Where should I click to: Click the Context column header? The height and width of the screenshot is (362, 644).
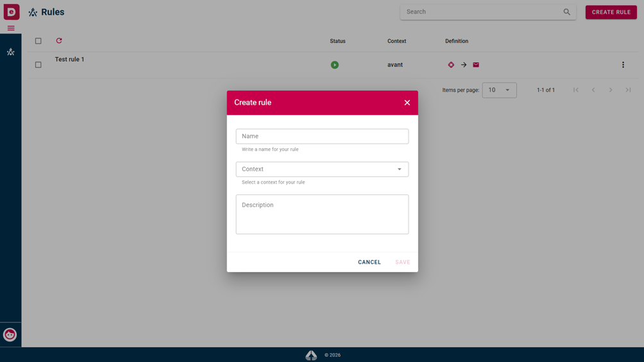coord(397,41)
